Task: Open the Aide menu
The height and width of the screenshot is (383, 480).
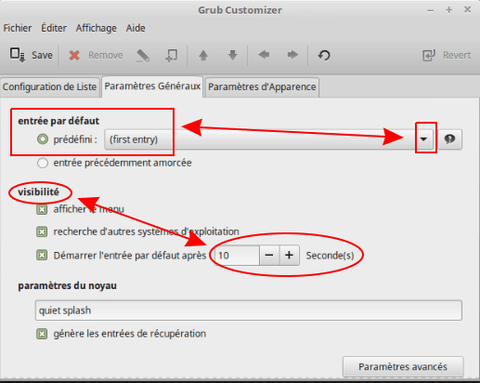Action: coord(135,28)
